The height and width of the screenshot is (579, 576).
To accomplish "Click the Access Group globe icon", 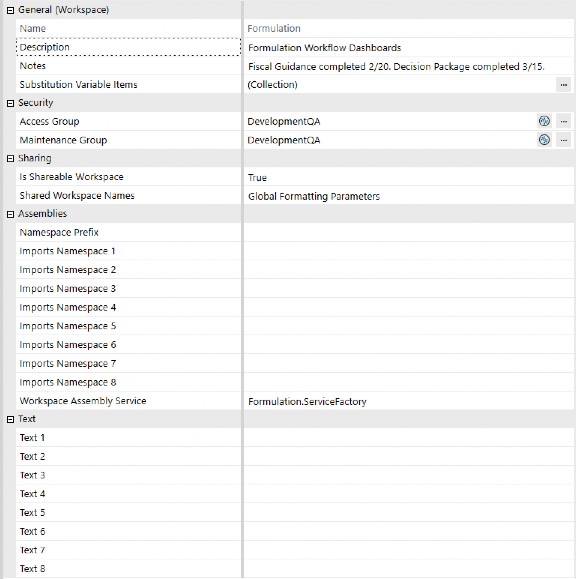I will (x=544, y=121).
